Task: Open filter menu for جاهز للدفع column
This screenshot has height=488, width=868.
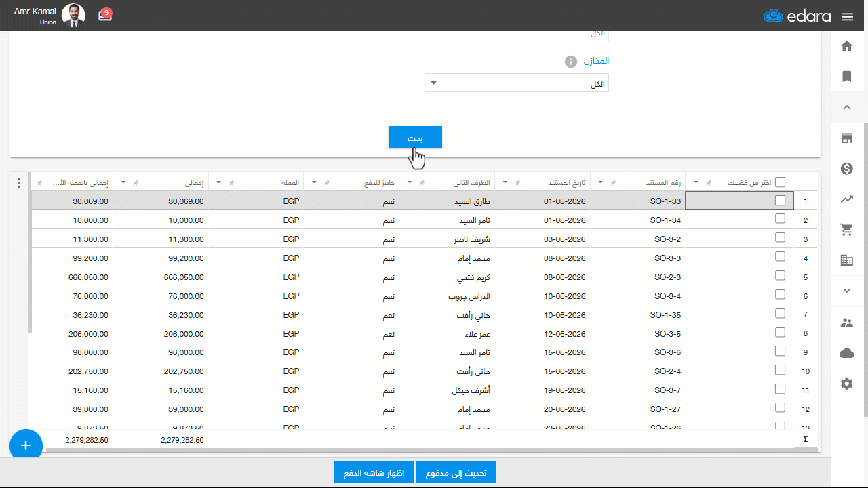Action: (314, 182)
